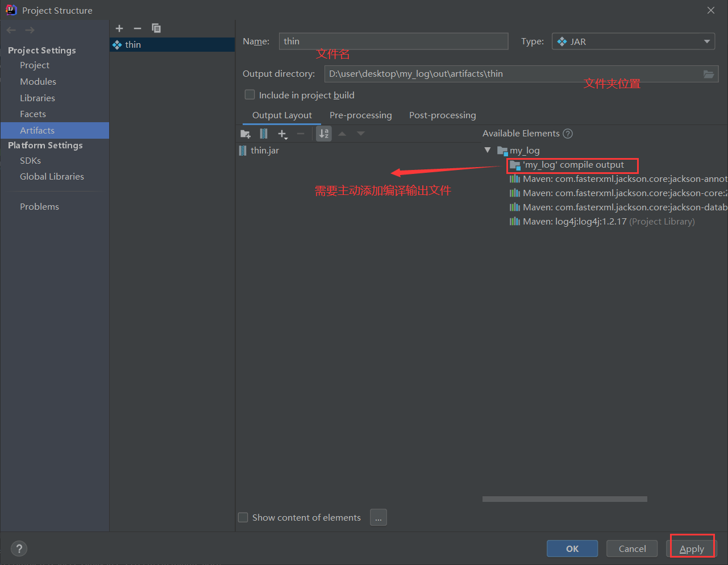Toggle sort elements by names and types
The height and width of the screenshot is (565, 728).
click(x=324, y=134)
